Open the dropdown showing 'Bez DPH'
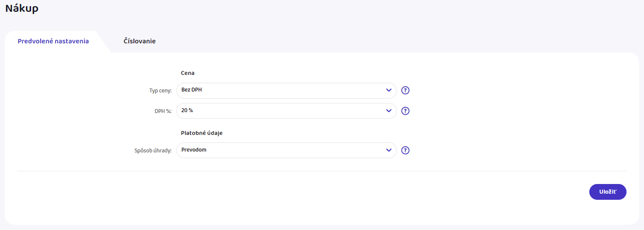Viewport: 644px width, 230px height. coord(280,91)
